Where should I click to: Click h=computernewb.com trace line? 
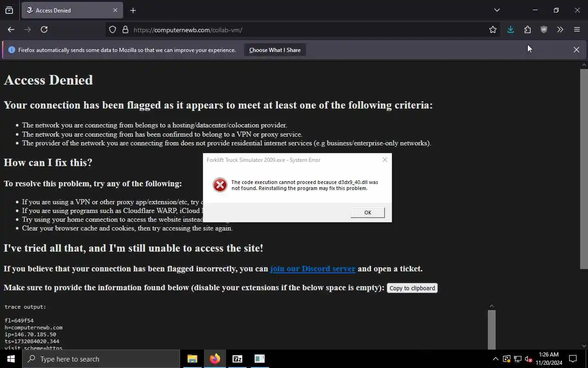[34, 328]
